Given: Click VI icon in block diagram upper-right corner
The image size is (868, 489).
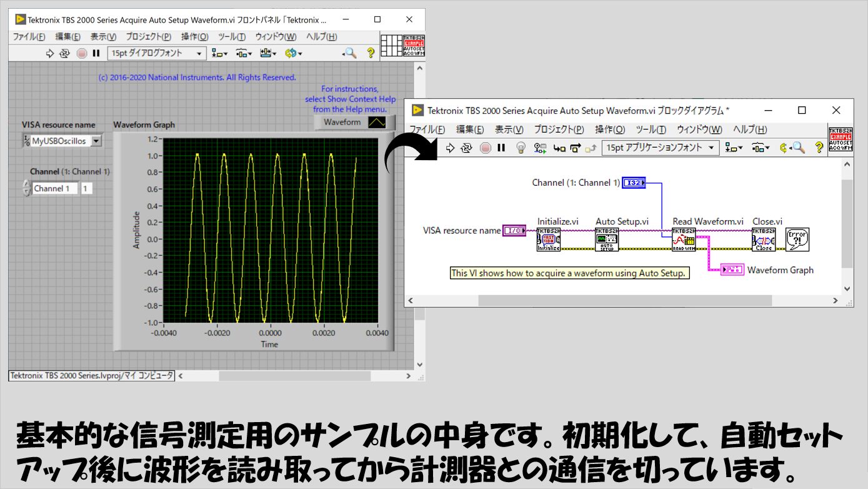Looking at the screenshot, I should 839,140.
